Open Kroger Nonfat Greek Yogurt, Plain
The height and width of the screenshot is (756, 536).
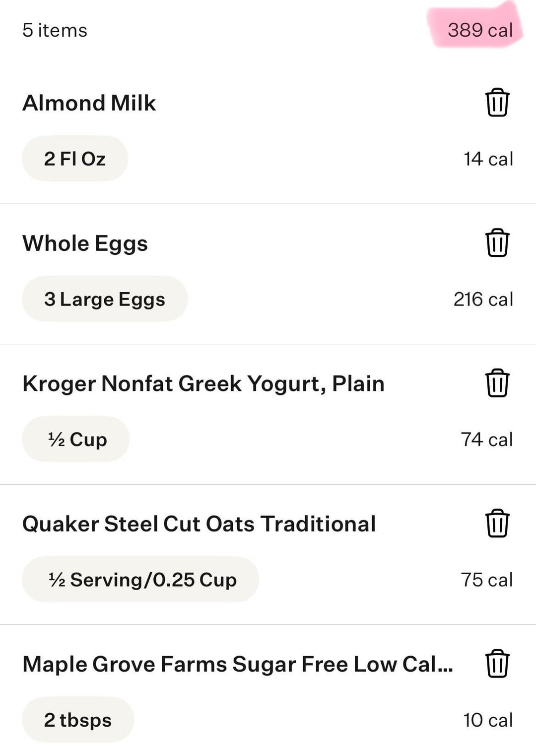click(203, 383)
